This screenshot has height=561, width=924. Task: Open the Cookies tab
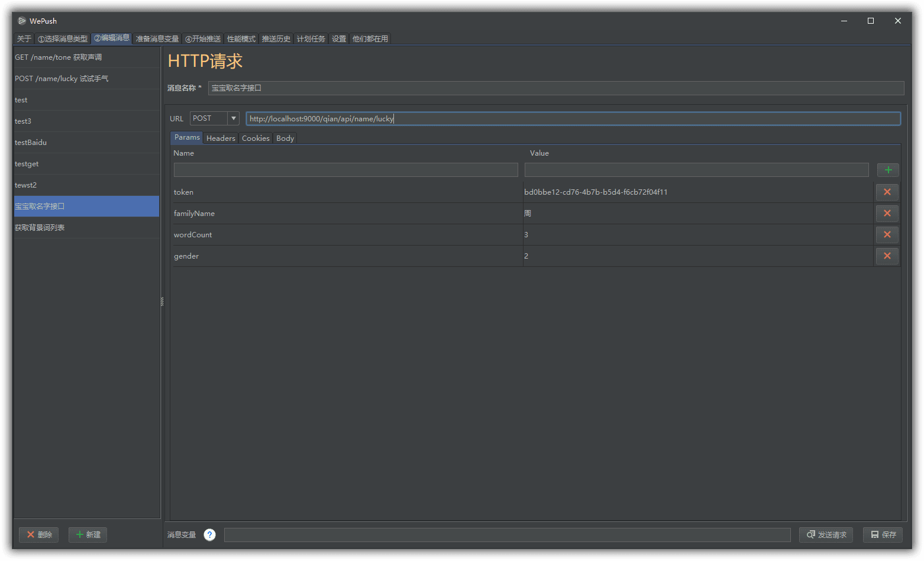pos(256,138)
